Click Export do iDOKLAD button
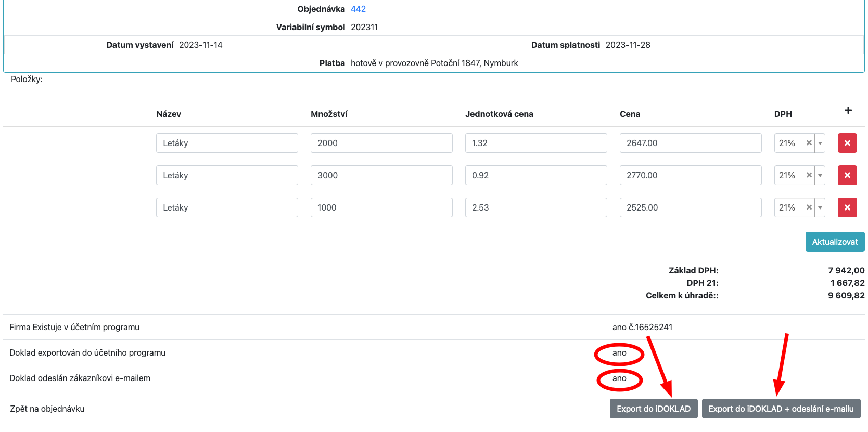Screen dimensions: 868x432 (x=653, y=409)
